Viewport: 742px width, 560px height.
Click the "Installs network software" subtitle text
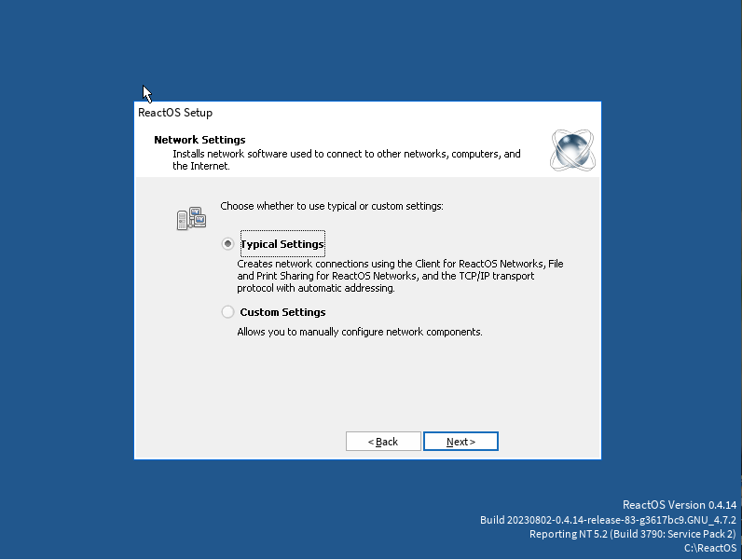click(x=347, y=160)
